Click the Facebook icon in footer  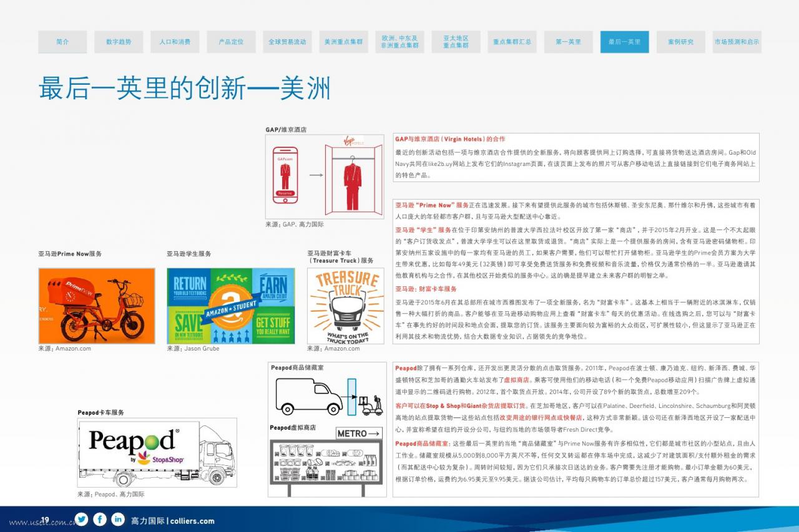100,520
